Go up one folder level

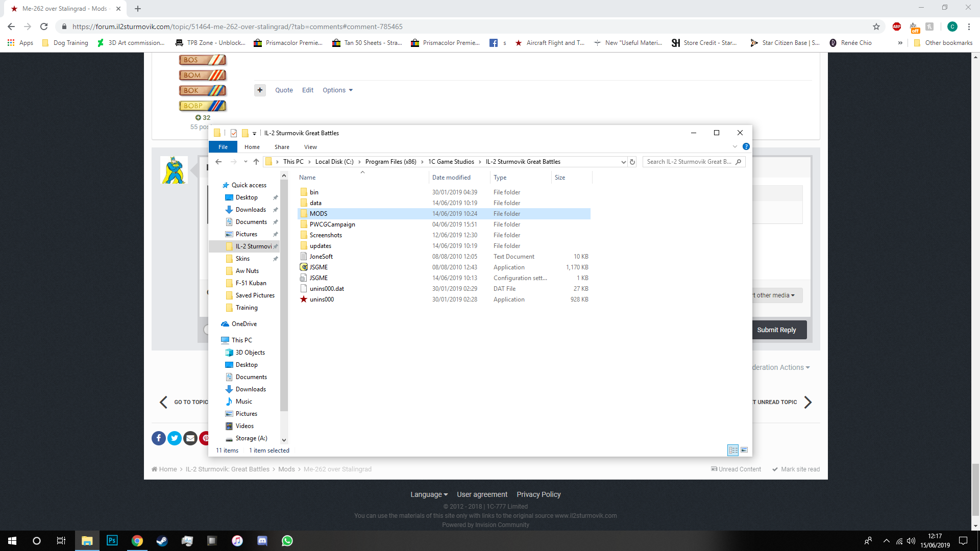[256, 162]
